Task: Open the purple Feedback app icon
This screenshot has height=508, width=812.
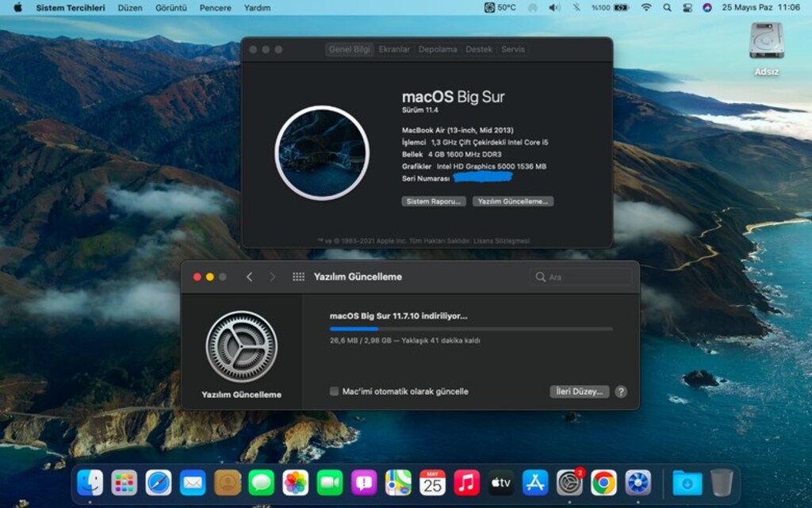Action: point(364,483)
